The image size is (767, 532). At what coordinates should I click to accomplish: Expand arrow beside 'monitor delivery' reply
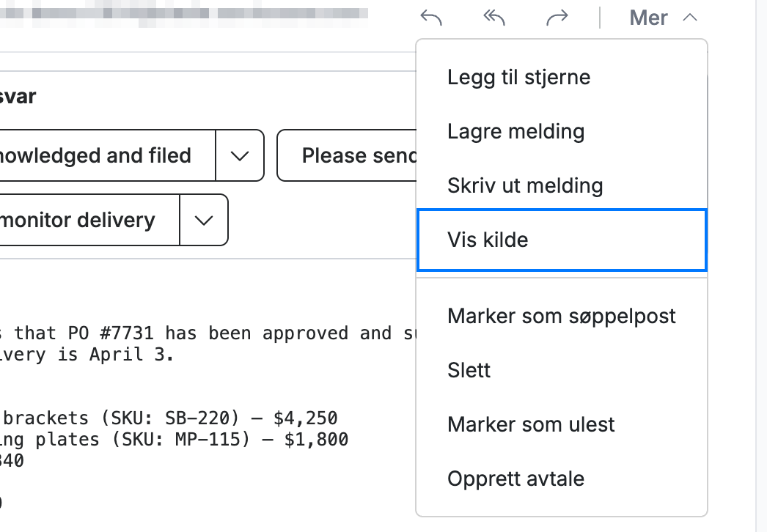(204, 220)
